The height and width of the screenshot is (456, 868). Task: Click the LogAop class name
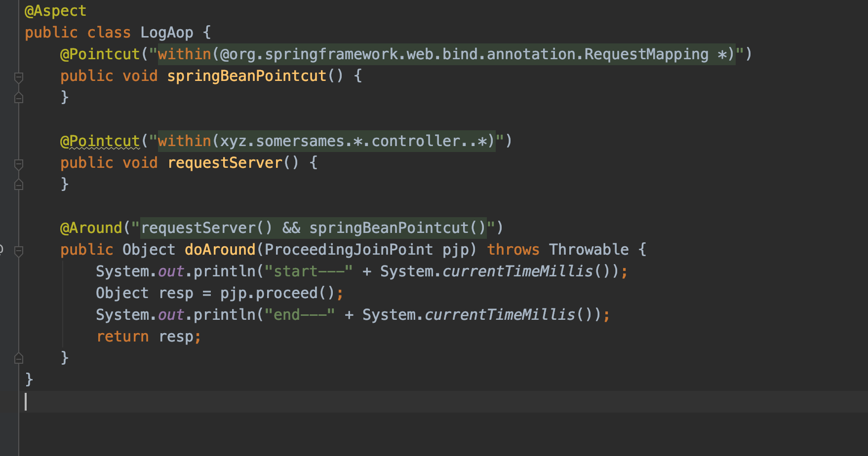(x=166, y=33)
